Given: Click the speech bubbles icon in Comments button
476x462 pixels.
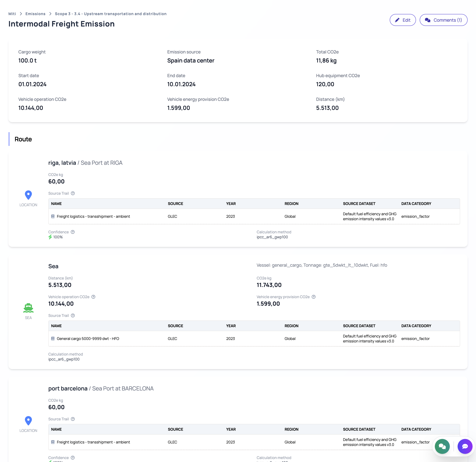Looking at the screenshot, I should tap(428, 20).
